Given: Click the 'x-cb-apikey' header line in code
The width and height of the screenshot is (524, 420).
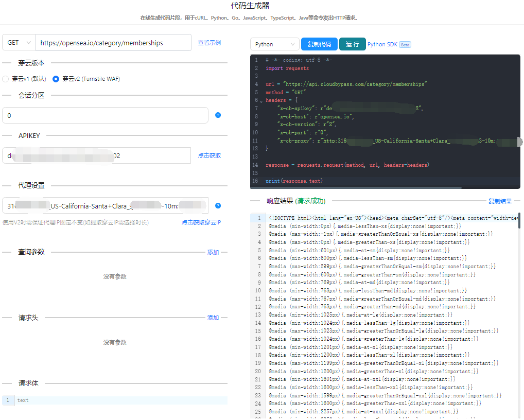Looking at the screenshot, I should [x=350, y=108].
